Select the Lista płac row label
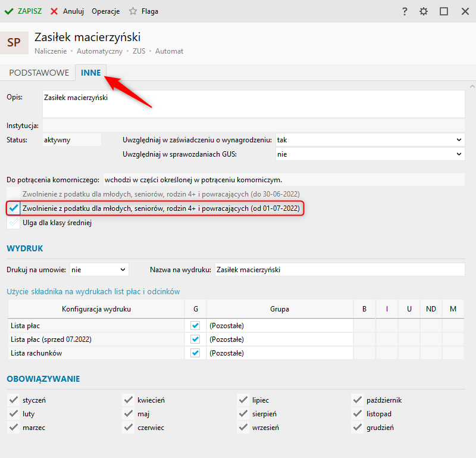Image resolution: width=476 pixels, height=458 pixels. tap(25, 326)
